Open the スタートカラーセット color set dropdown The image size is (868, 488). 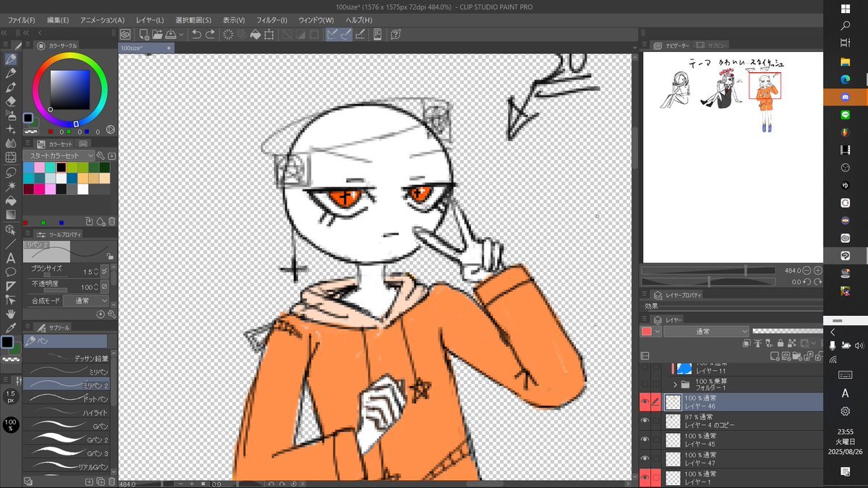pos(59,155)
